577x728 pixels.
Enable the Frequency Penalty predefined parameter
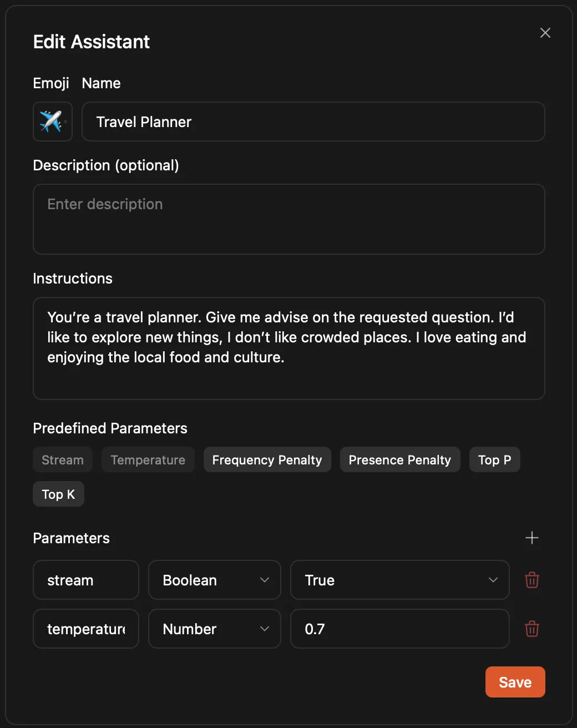coord(267,459)
